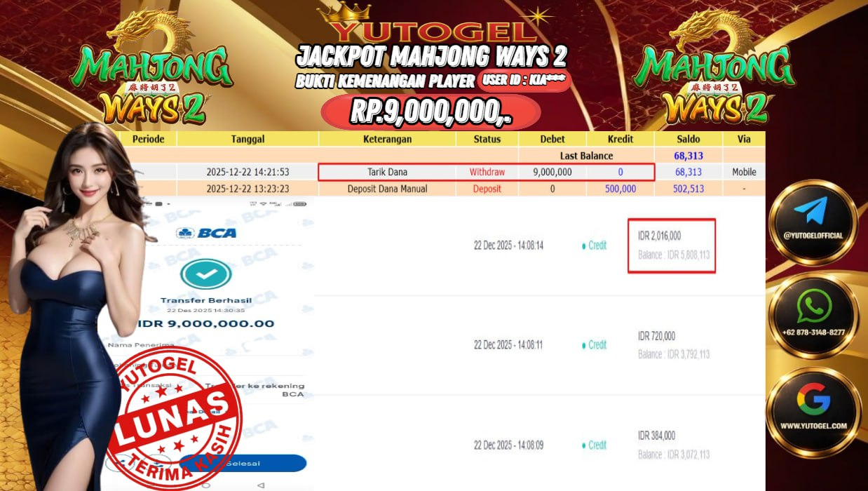Screen dimensions: 868x491
Task: Tap the Android back triangle icon
Action: (261, 485)
